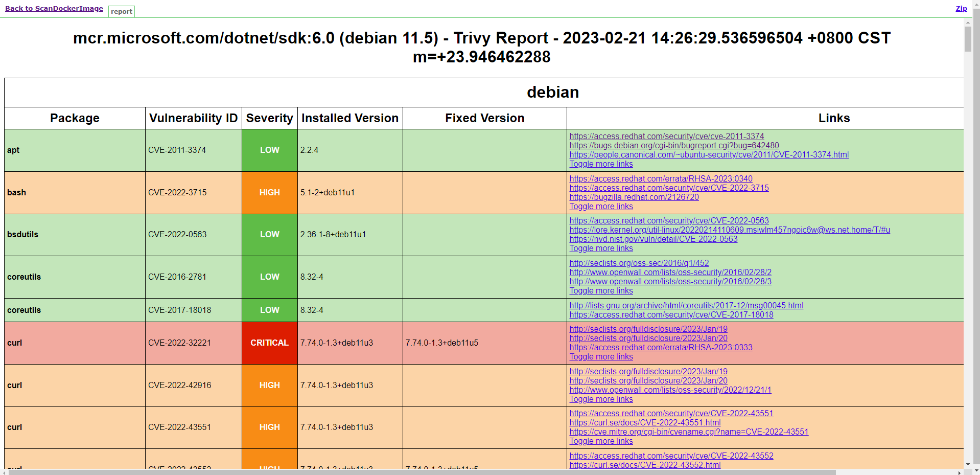Screen dimensions: 980x475
Task: Expand more links for curl CVE-2022-42916
Action: tap(600, 399)
